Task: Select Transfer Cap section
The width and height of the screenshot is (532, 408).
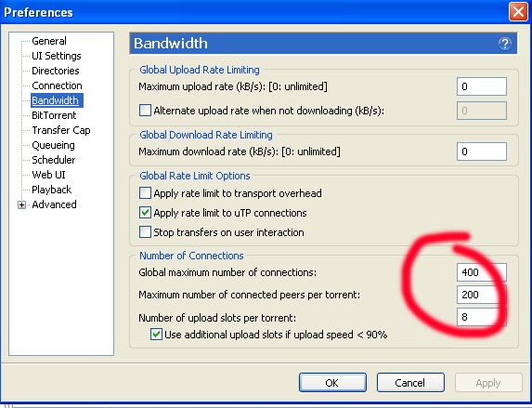Action: [61, 130]
